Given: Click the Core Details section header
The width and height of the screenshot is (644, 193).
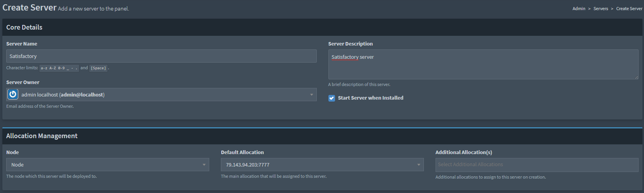Looking at the screenshot, I should [x=24, y=27].
